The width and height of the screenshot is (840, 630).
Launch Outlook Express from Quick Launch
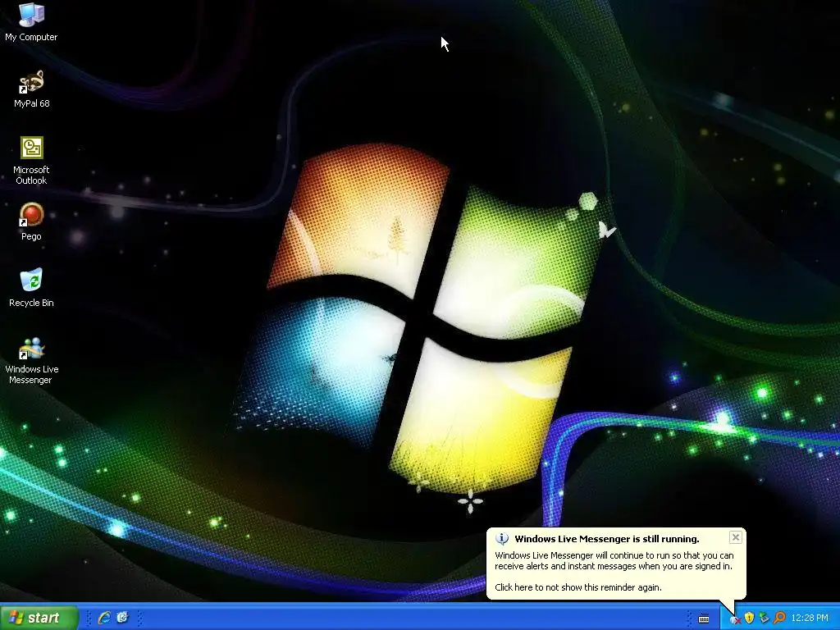(x=123, y=618)
